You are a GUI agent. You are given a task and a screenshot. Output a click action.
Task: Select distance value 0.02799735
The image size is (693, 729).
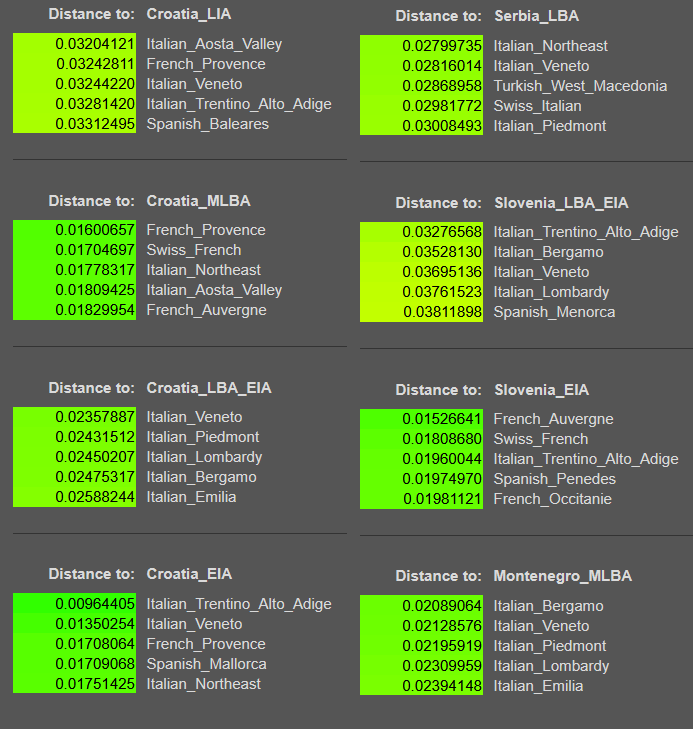click(442, 46)
